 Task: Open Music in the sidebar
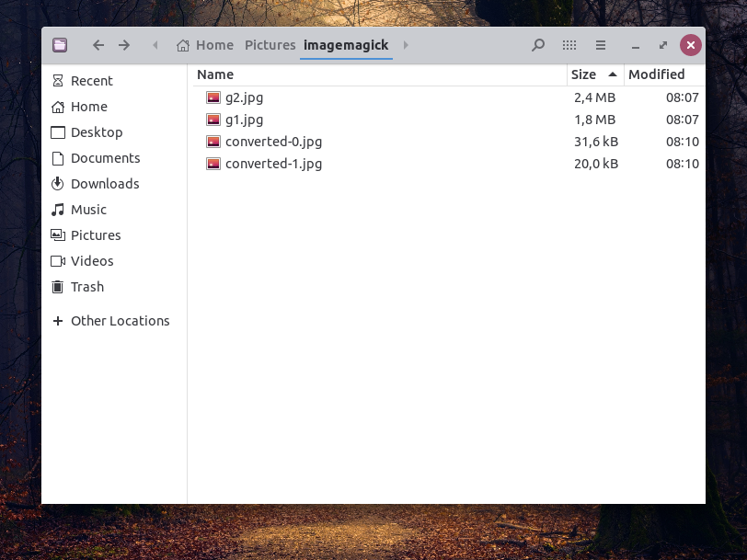coord(114,210)
